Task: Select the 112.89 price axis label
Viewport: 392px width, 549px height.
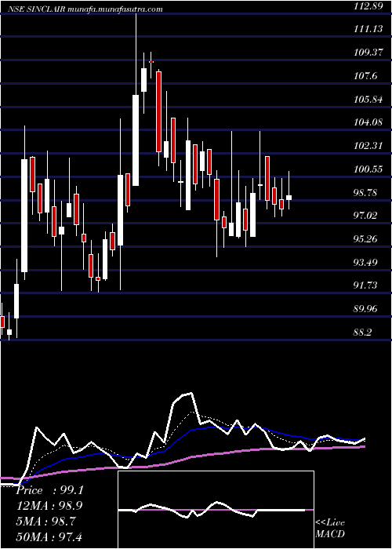Action: (368, 5)
